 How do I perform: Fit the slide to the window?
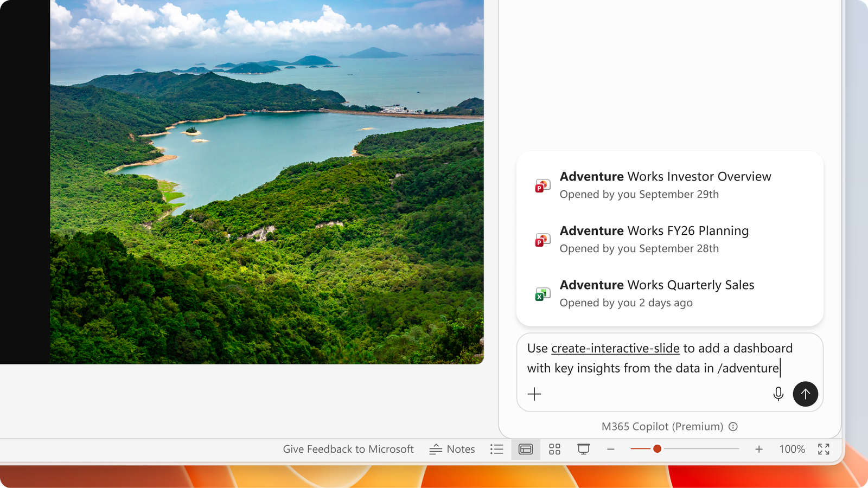[x=824, y=449]
